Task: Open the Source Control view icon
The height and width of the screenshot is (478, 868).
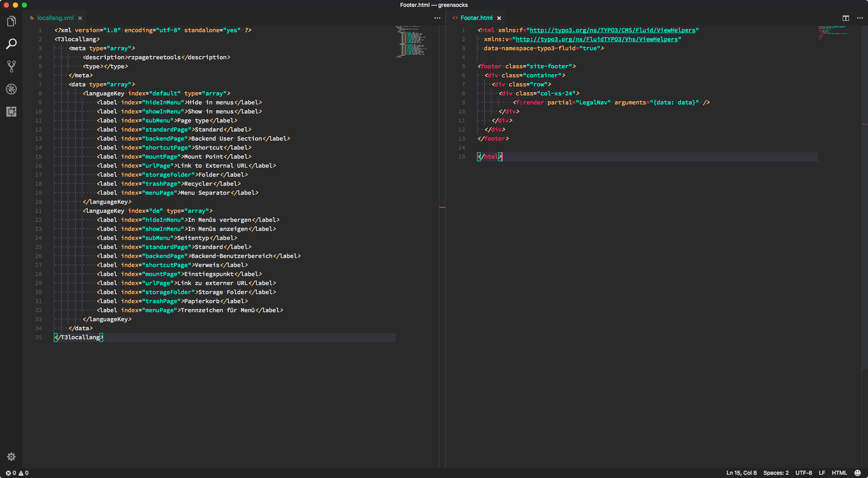Action: (x=11, y=67)
